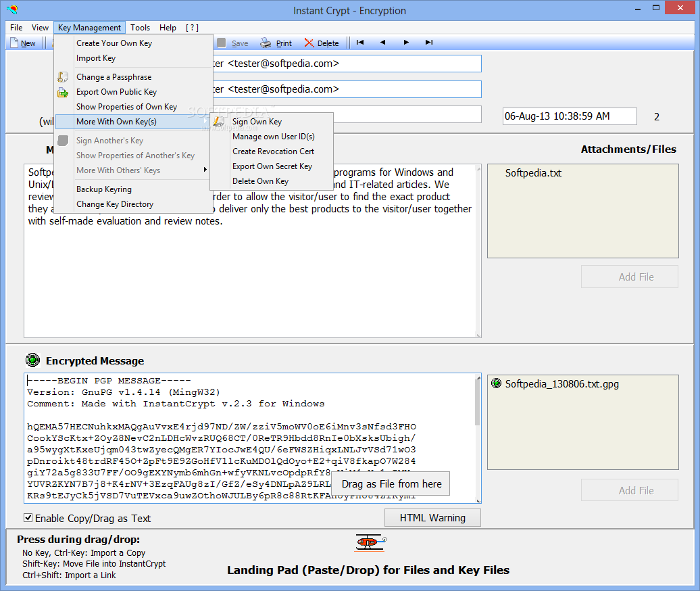Expand More With Others' Keys submenu arrow

[205, 170]
